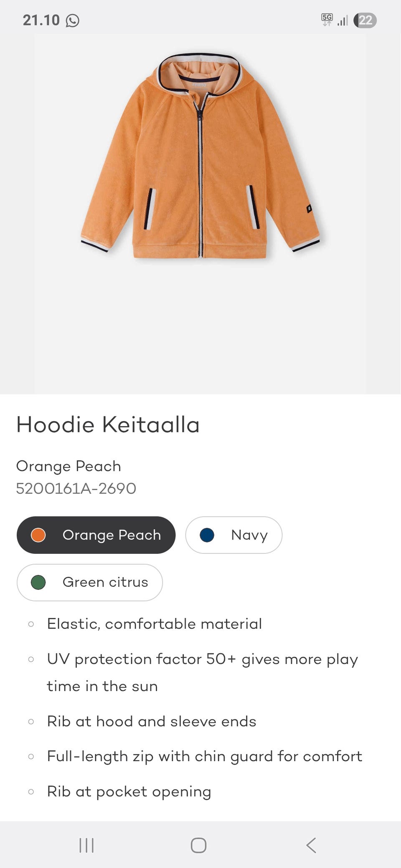The width and height of the screenshot is (401, 868).
Task: Tap the Full-length zip feature text
Action: (204, 756)
